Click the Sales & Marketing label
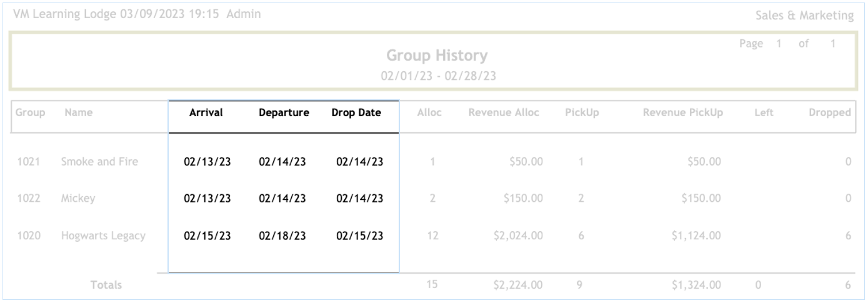 806,16
